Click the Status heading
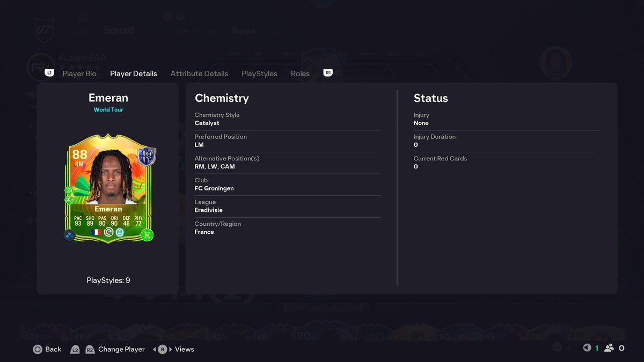The image size is (644, 362). tap(431, 98)
